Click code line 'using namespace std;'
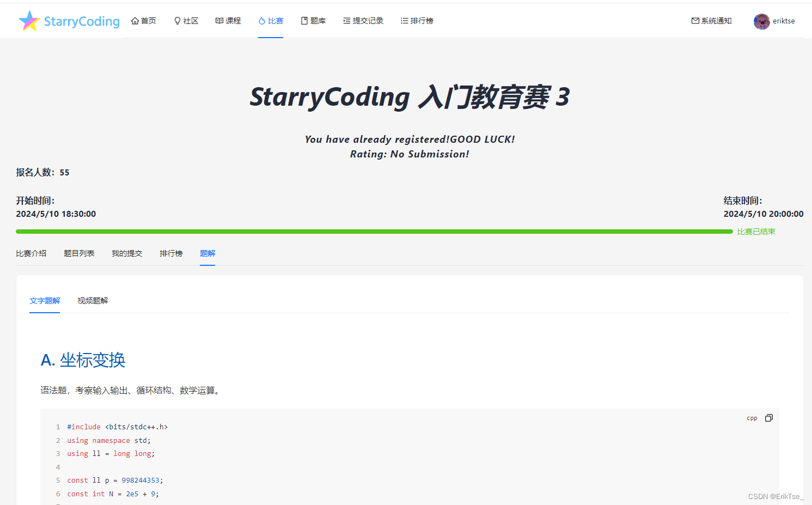Viewport: 812px width, 505px height. pyautogui.click(x=109, y=441)
